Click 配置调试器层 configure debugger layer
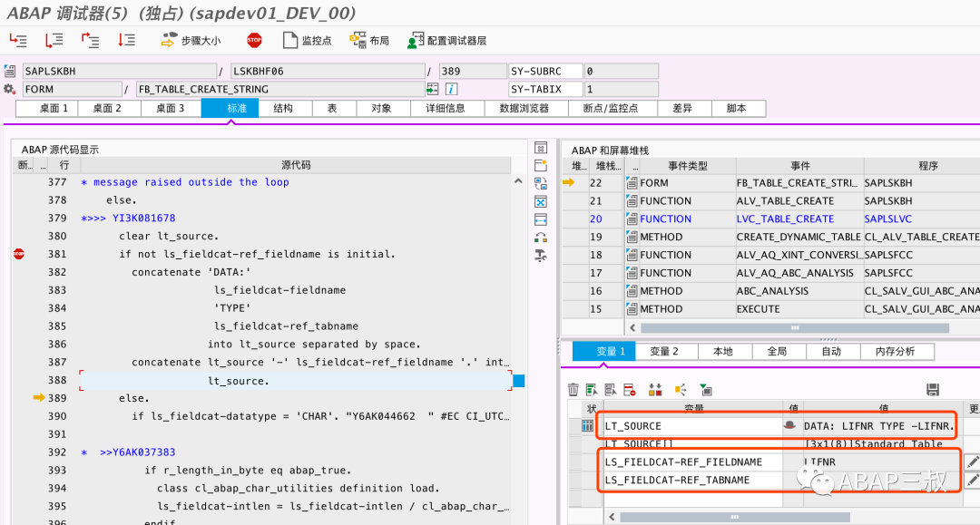 pyautogui.click(x=446, y=41)
